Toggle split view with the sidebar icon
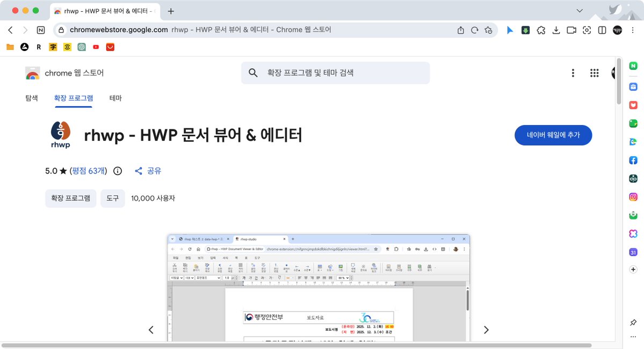The image size is (644, 349). tap(602, 30)
